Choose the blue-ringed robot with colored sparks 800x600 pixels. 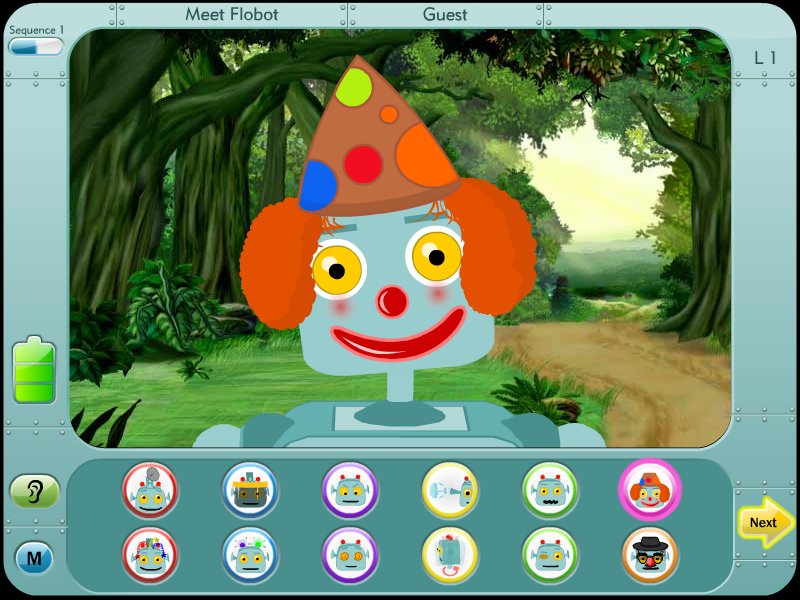click(x=250, y=554)
